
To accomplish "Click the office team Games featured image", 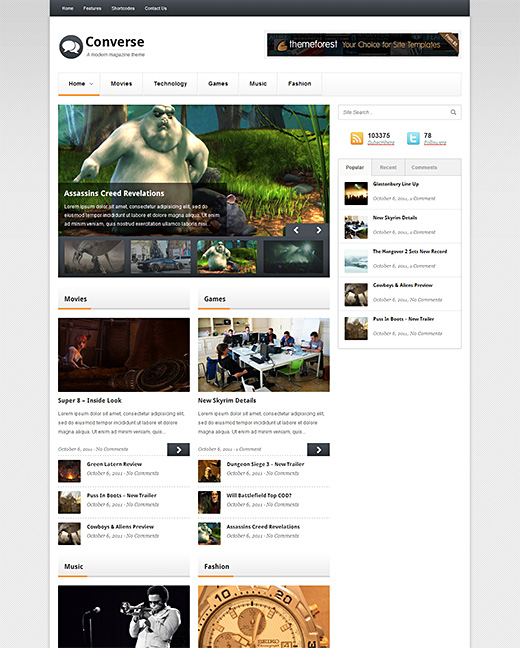I will tap(264, 355).
